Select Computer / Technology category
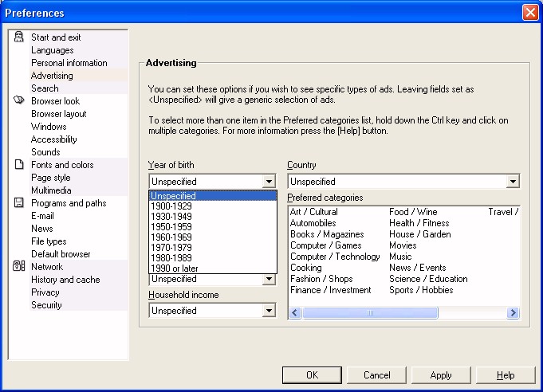 [335, 257]
